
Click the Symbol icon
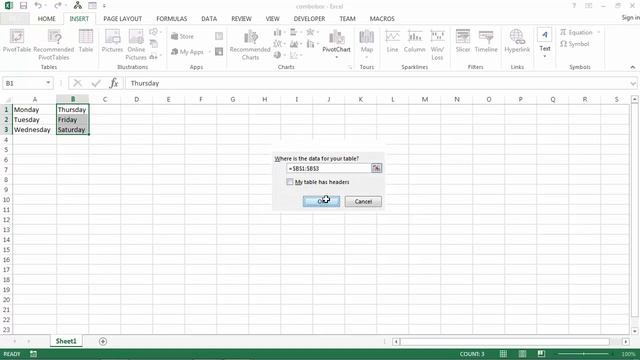[575, 44]
